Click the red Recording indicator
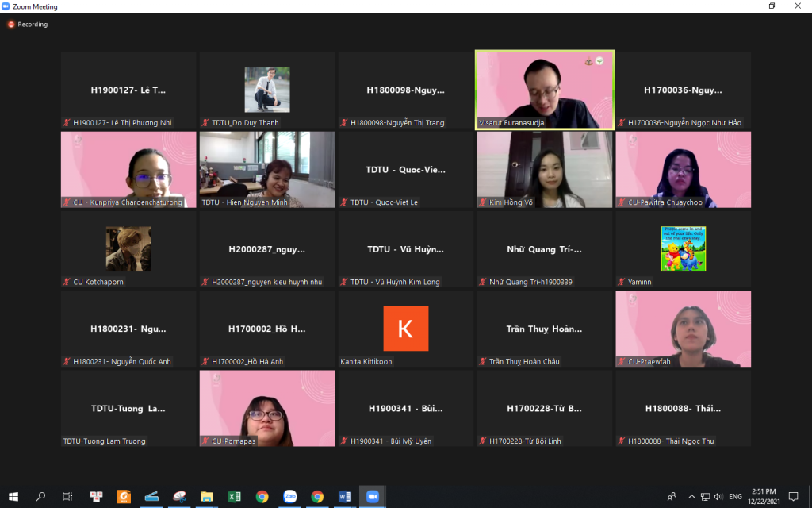Image resolution: width=812 pixels, height=508 pixels. [x=11, y=25]
